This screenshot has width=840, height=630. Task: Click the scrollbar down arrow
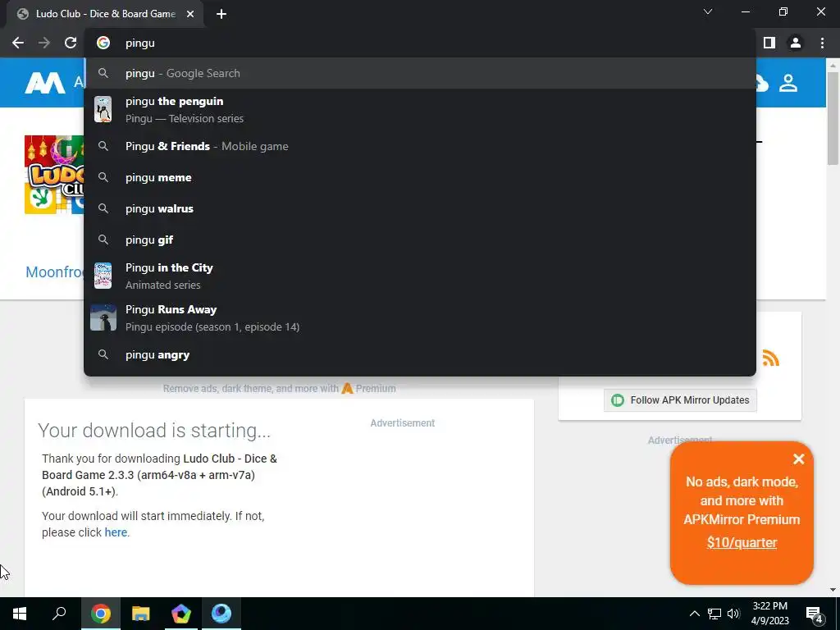[833, 590]
